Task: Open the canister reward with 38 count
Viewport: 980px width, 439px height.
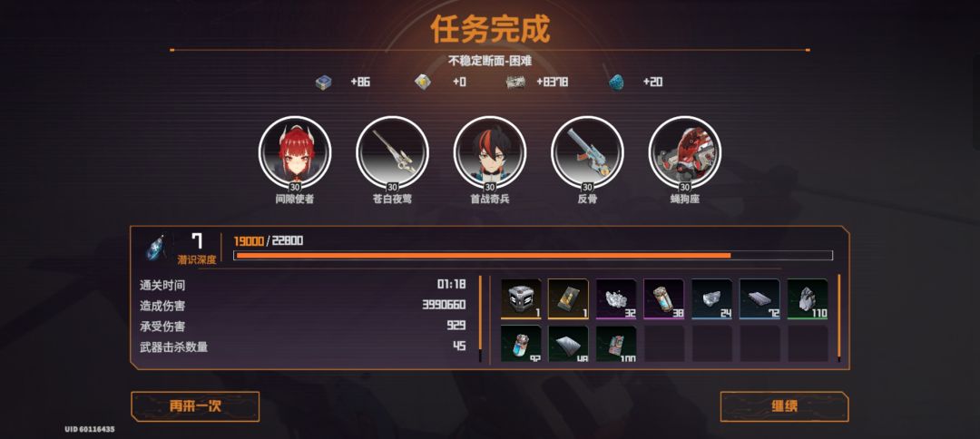Action: [x=663, y=299]
